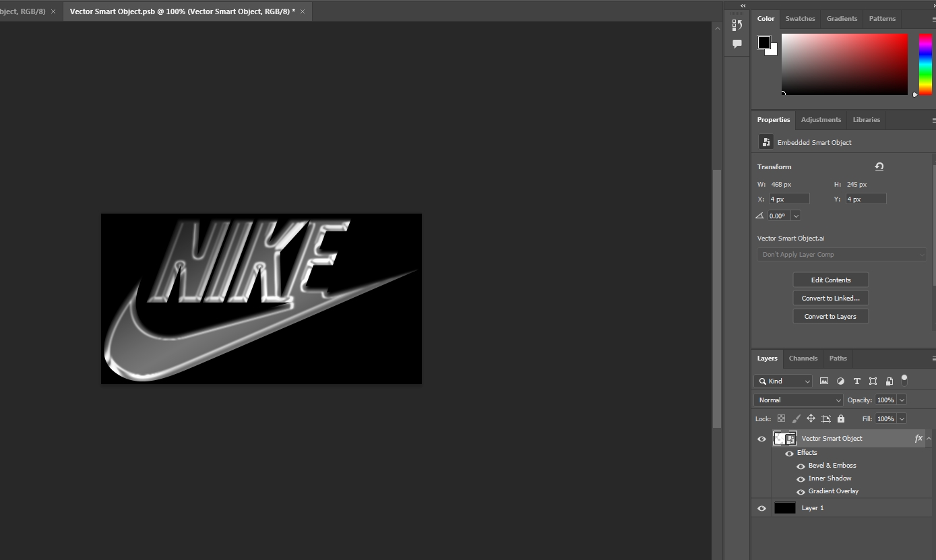Click the Y position input field

coord(866,199)
